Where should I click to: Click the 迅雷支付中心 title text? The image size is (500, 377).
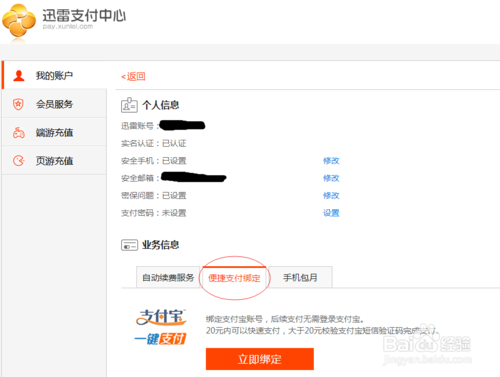(84, 15)
